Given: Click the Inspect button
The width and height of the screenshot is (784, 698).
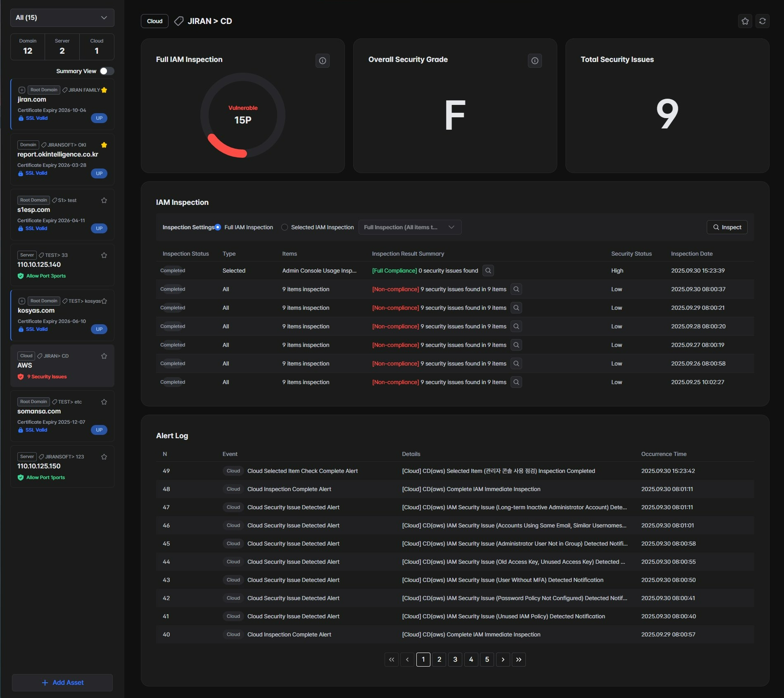Looking at the screenshot, I should pos(727,227).
